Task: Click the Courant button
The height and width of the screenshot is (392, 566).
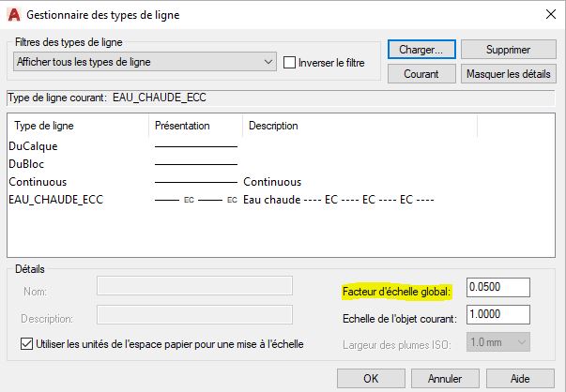Action: click(421, 72)
